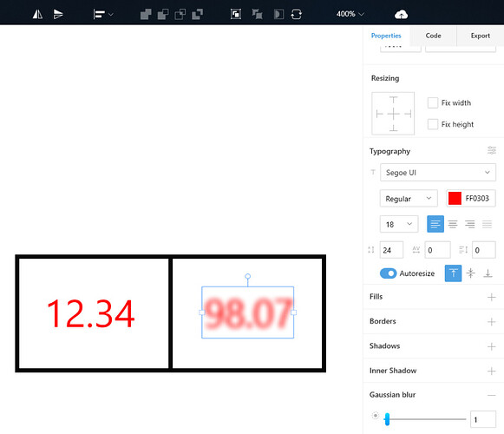Flip the selection horizontally
Screen dimensions: 504x434
[37, 14]
